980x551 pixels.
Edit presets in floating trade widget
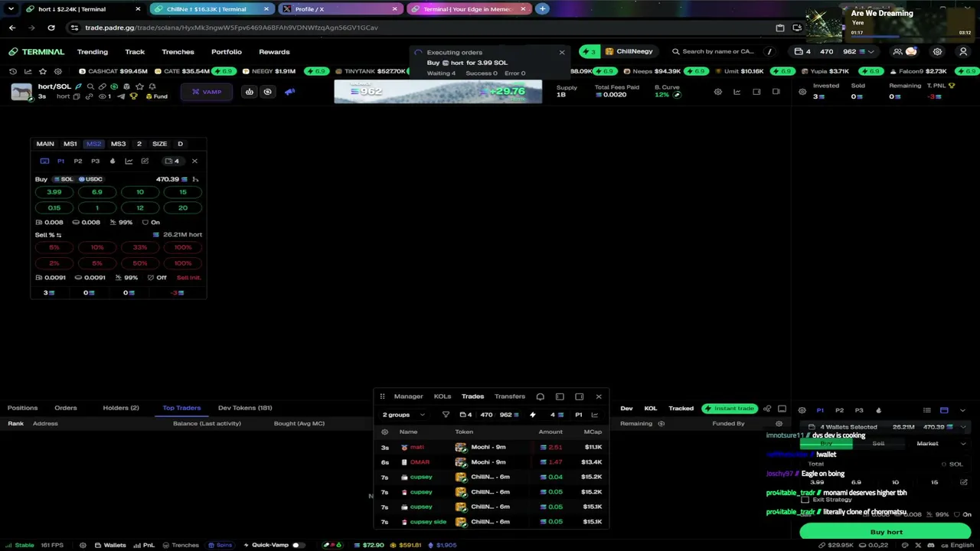tap(145, 161)
